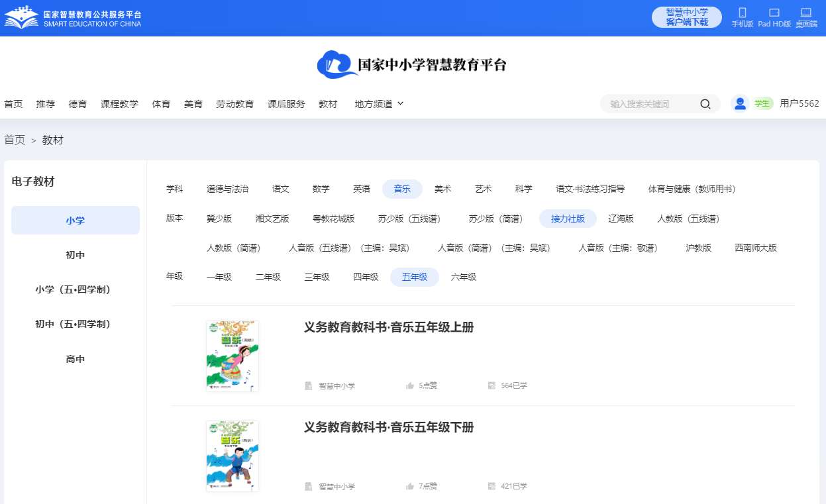The height and width of the screenshot is (504, 826).
Task: Go to 劳动教育 navigation item
Action: point(234,104)
